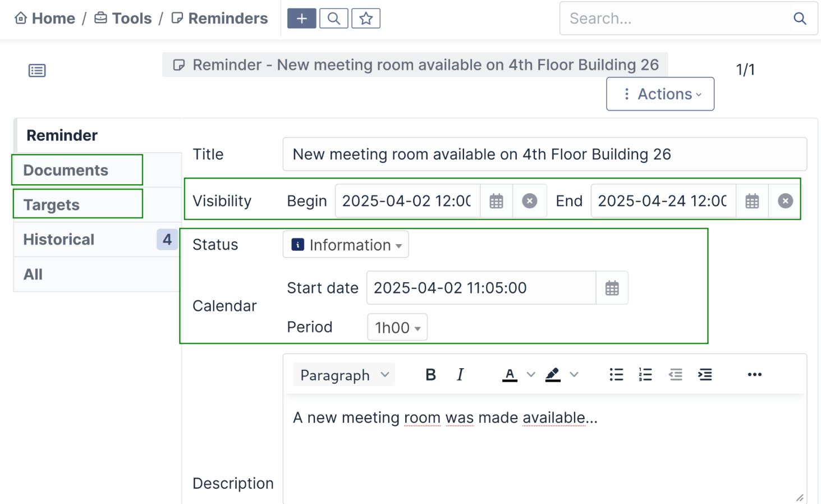821x504 pixels.
Task: Open calendar picker for Visibility Begin date
Action: tap(496, 201)
